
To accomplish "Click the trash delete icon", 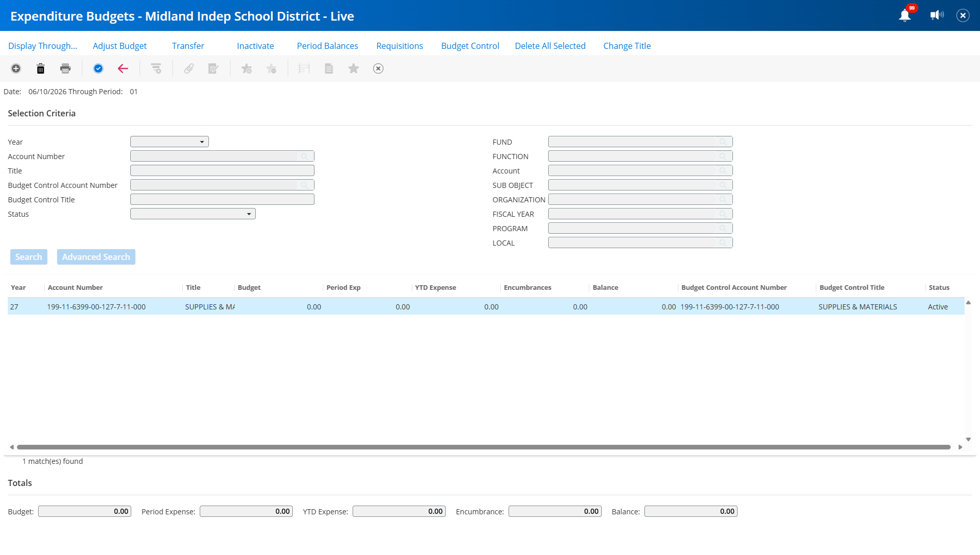I will tap(41, 68).
